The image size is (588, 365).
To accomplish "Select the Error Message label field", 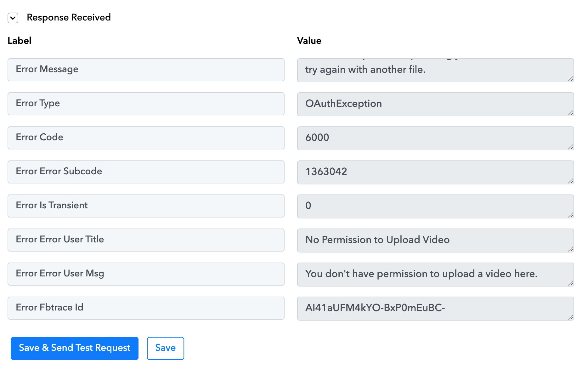I will point(146,70).
